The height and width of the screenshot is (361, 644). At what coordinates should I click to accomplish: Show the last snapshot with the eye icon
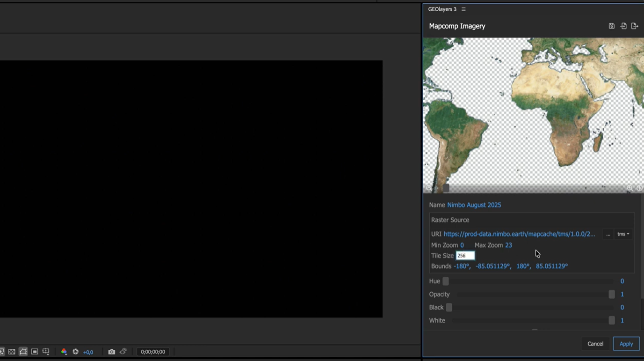tap(123, 352)
